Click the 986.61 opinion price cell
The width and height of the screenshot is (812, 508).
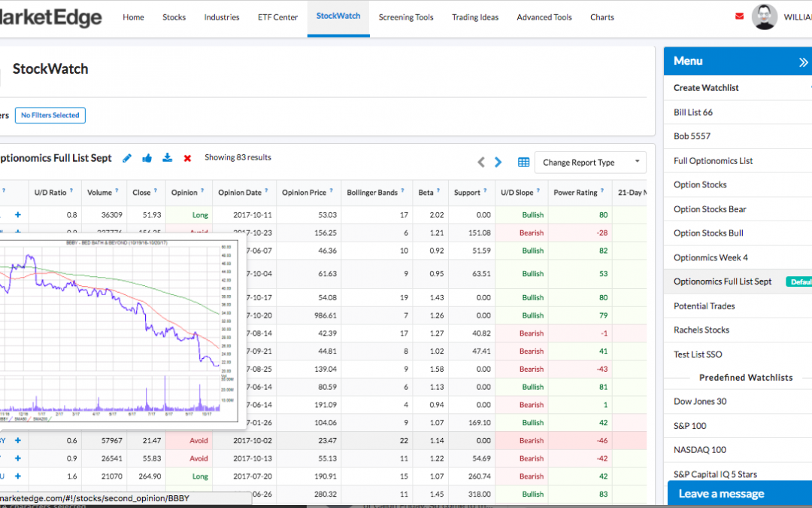327,315
